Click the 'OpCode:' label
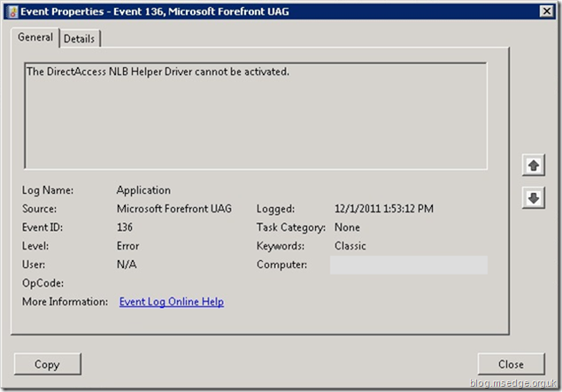This screenshot has height=392, width=562. 43,283
